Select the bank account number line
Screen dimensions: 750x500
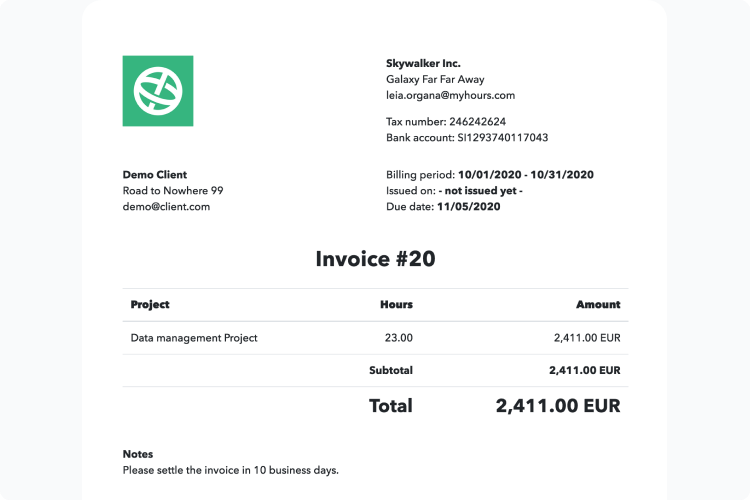[467, 138]
